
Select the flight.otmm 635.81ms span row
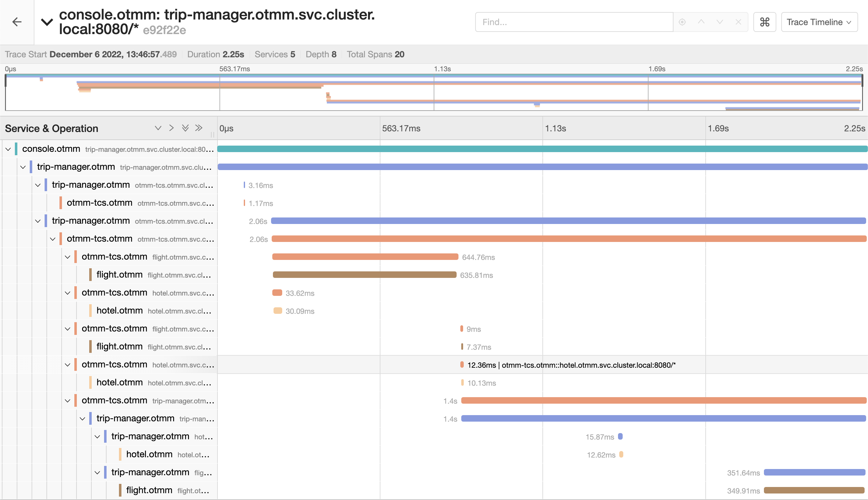(x=120, y=275)
